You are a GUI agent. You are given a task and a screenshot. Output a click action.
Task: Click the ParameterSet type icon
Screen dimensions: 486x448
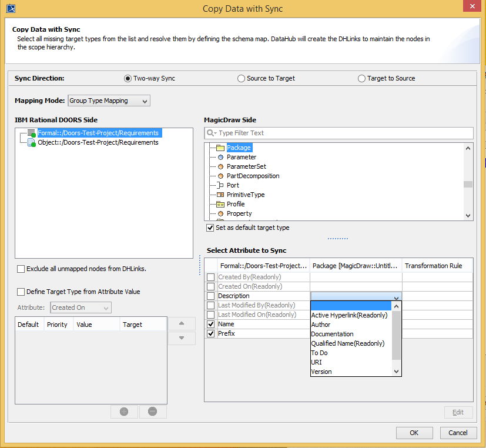[220, 167]
